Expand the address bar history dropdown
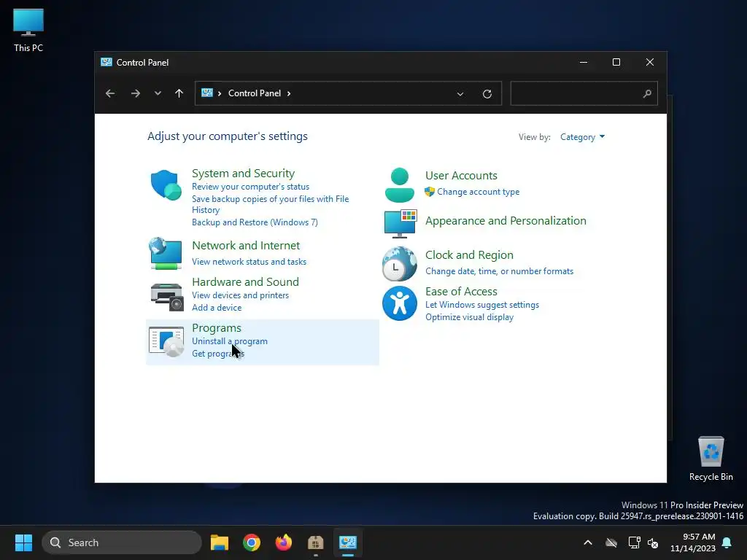Viewport: 747px width, 560px height. (460, 94)
